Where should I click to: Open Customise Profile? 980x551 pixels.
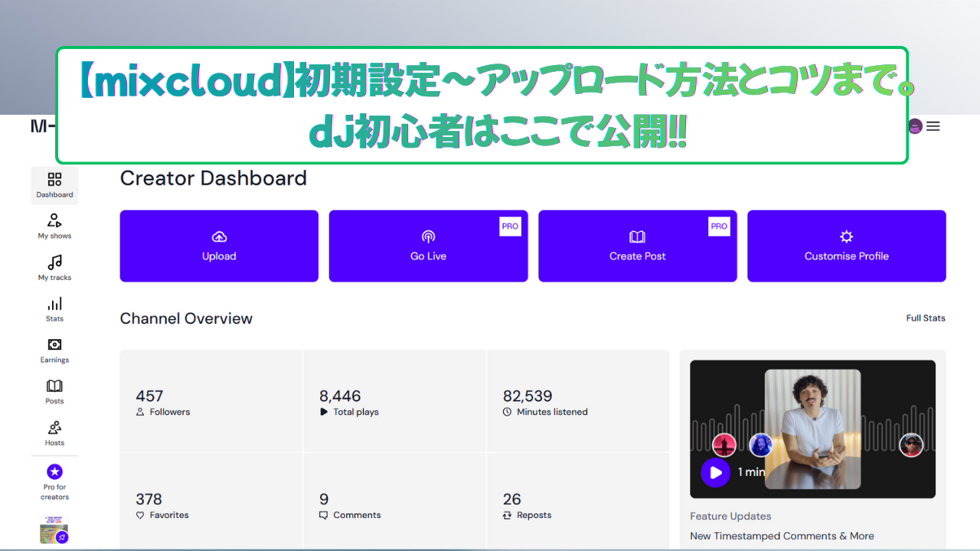(x=846, y=246)
